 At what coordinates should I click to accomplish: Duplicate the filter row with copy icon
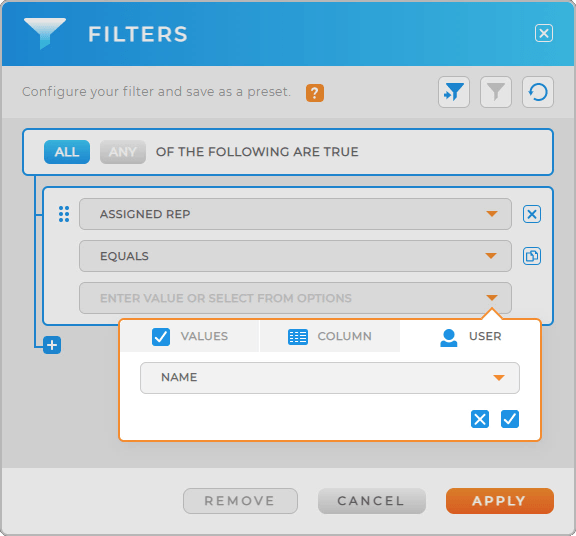(x=532, y=256)
